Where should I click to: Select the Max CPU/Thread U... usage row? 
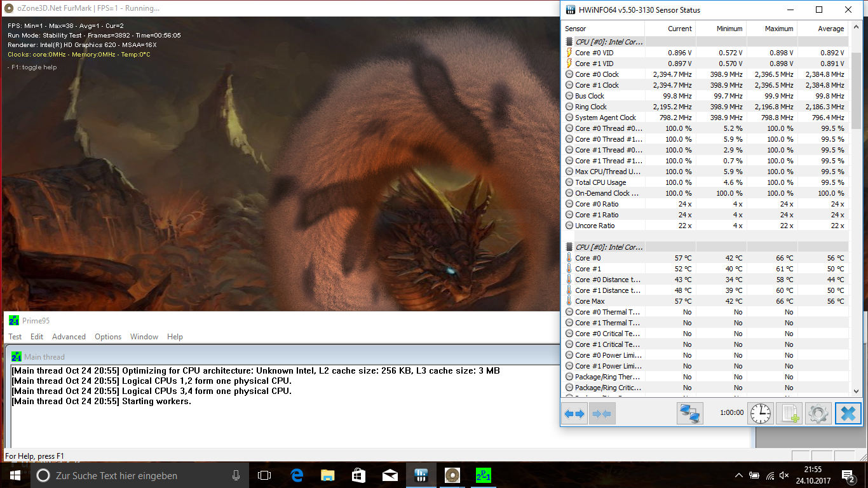(705, 172)
